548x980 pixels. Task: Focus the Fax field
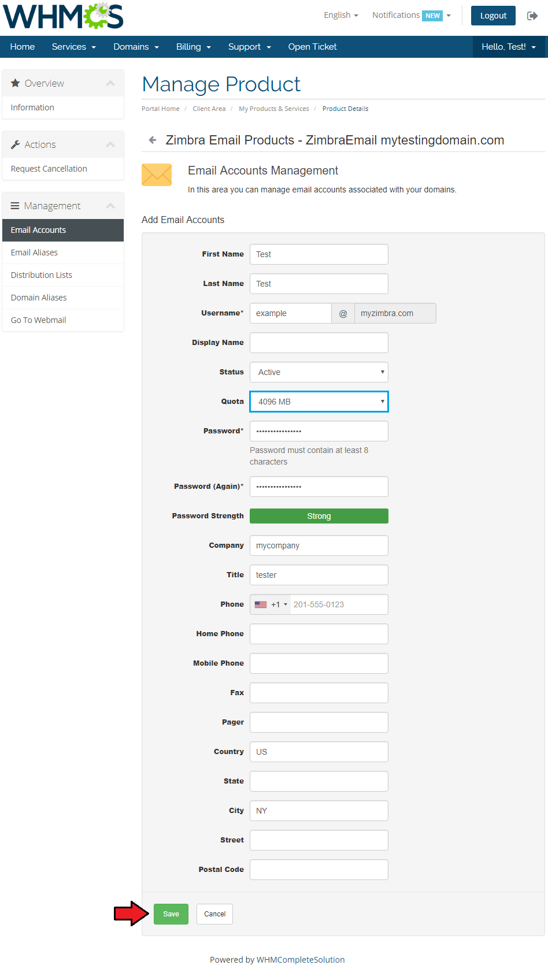[x=319, y=693]
